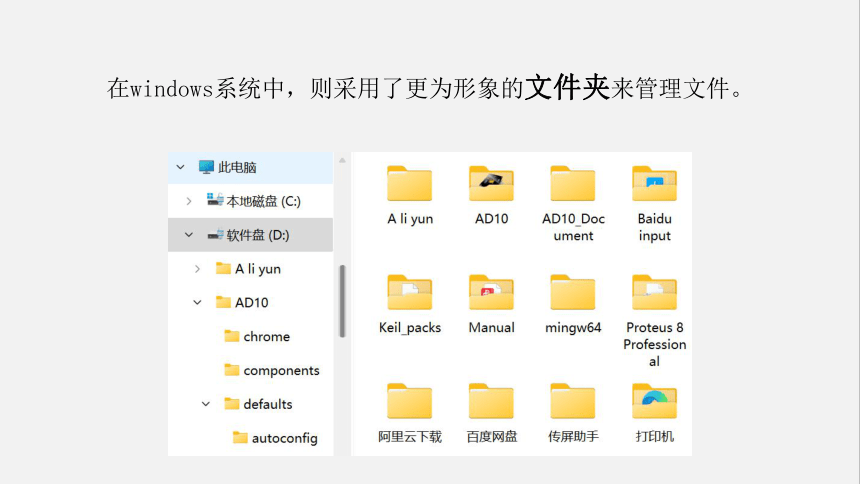Open the Manual folder icon

(491, 292)
